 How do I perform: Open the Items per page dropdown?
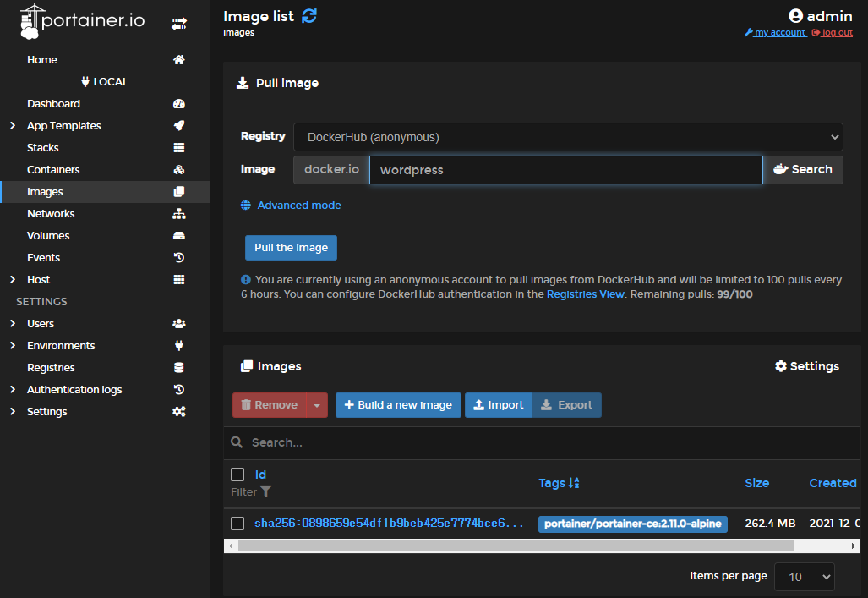[x=805, y=577]
